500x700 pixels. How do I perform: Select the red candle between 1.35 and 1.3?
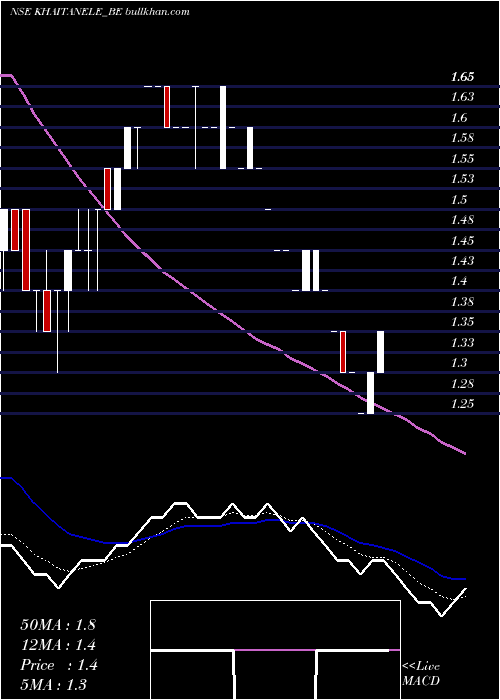[343, 352]
